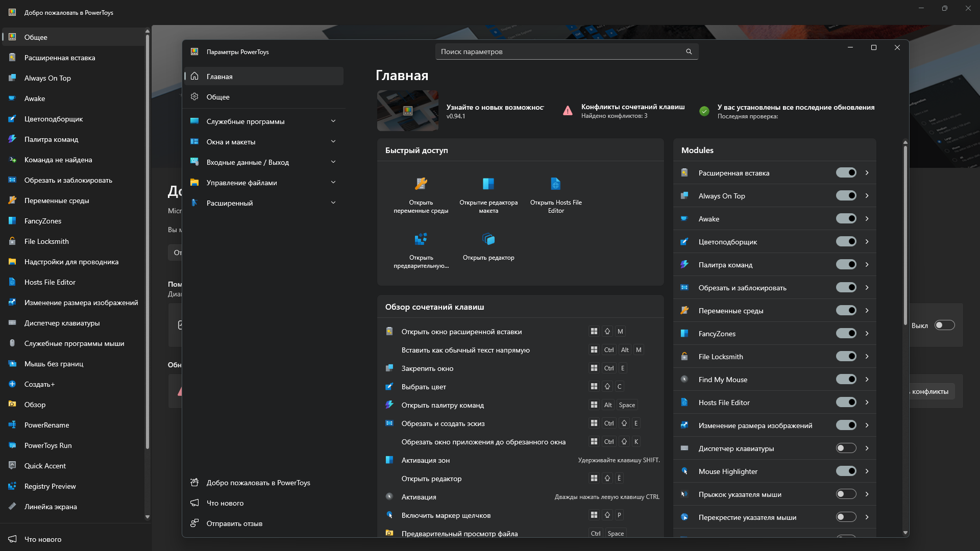
Task: Open Awake module details chevron
Action: (867, 219)
